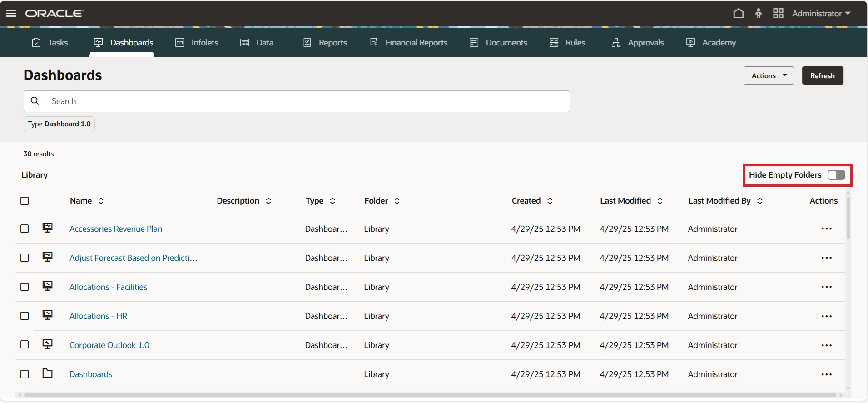Open Allocations - Facilities link
The width and height of the screenshot is (868, 403).
108,287
